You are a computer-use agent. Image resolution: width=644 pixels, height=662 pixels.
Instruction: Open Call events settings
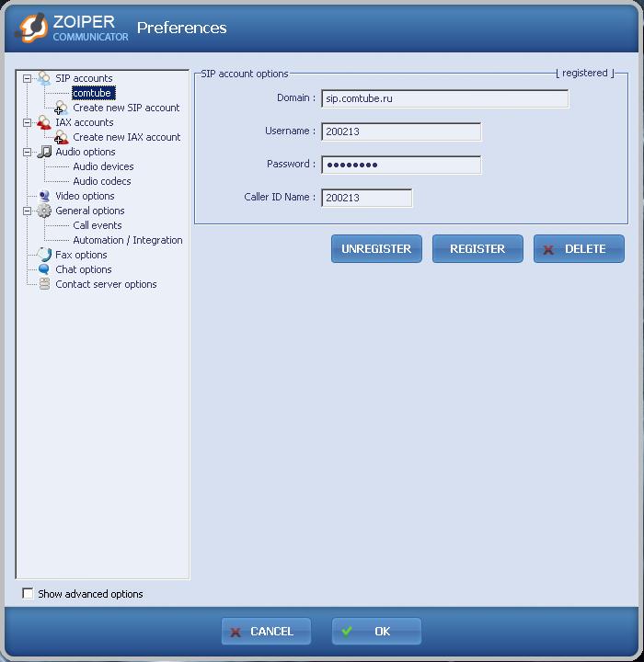click(x=98, y=225)
